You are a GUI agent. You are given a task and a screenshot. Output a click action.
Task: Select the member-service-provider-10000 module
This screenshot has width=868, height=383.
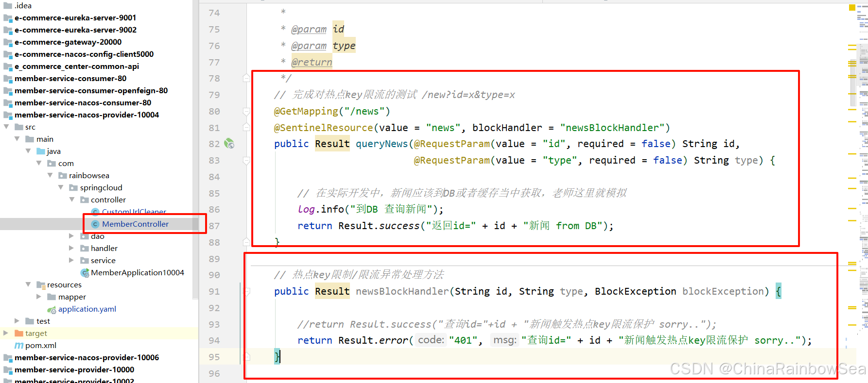[74, 370]
